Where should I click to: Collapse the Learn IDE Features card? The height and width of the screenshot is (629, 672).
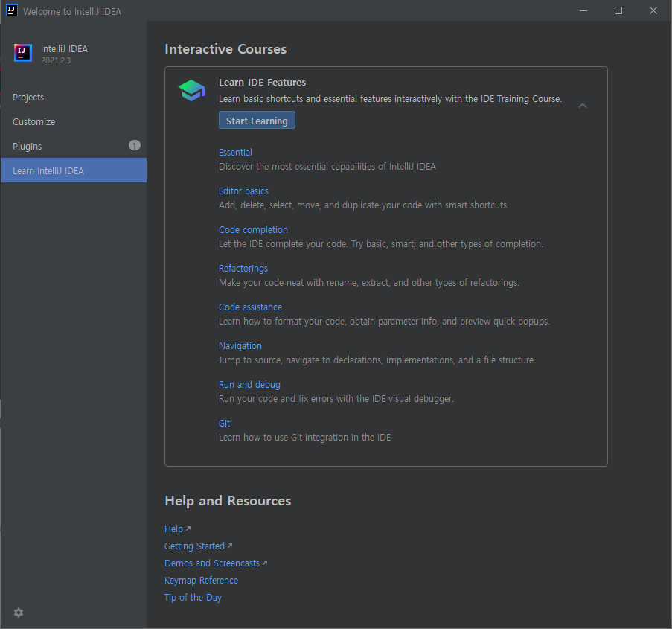(583, 106)
